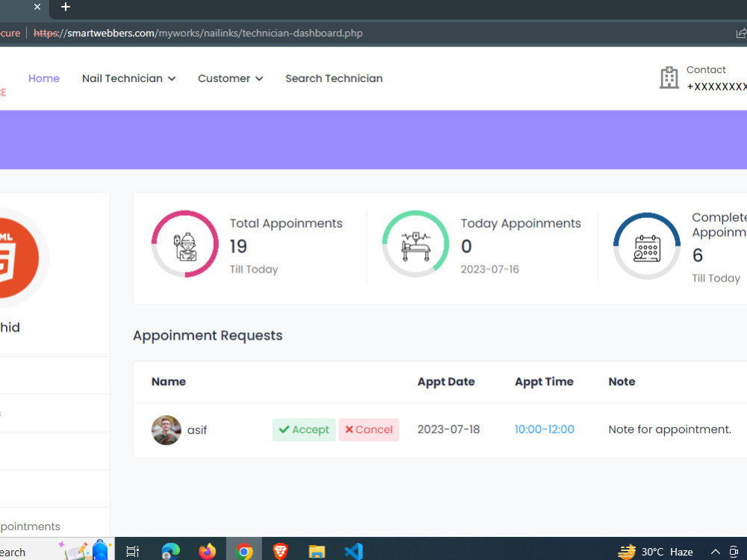Click the Today Appoinments heading
This screenshot has height=560, width=747.
(x=521, y=223)
